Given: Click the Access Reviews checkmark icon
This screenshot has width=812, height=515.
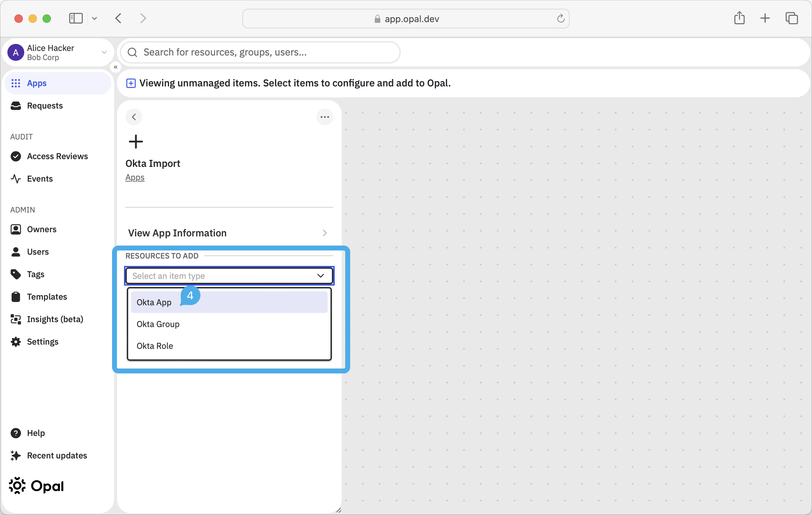Looking at the screenshot, I should pos(16,156).
